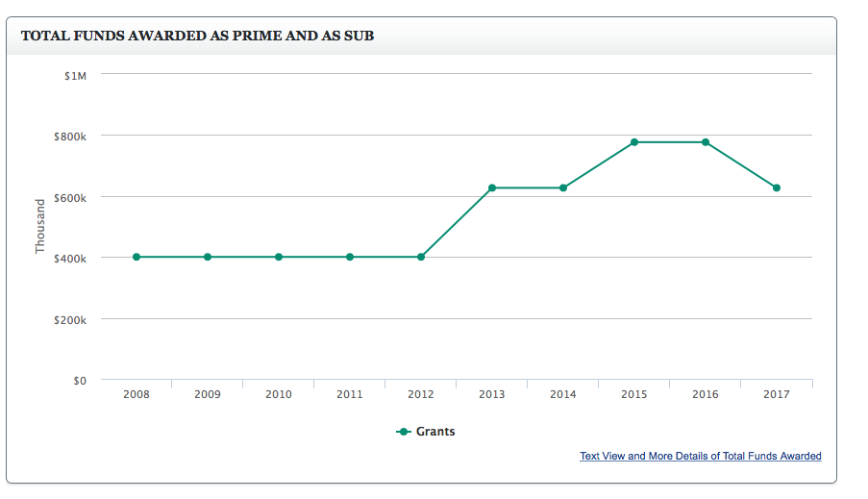Click the $800k y-axis label

coord(71,137)
